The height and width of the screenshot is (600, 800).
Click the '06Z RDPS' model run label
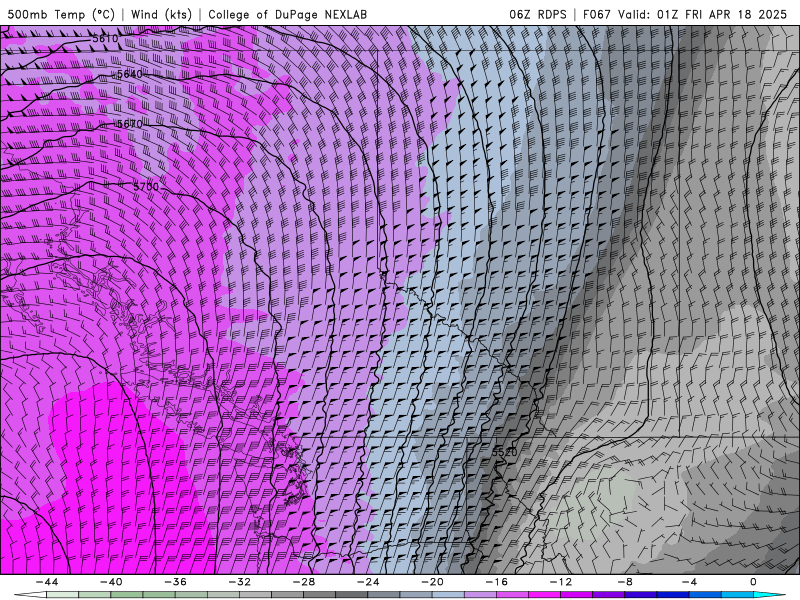[x=538, y=14]
